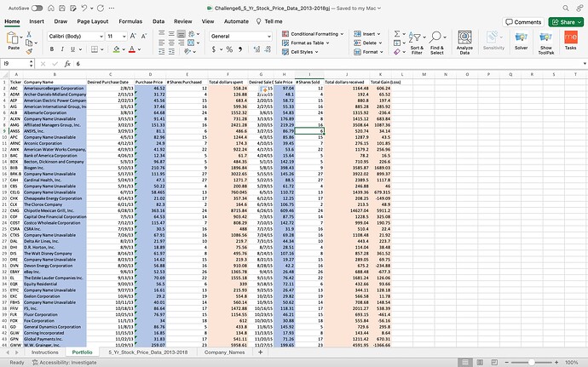The width and height of the screenshot is (588, 367).
Task: Apply percent style format
Action: [229, 49]
